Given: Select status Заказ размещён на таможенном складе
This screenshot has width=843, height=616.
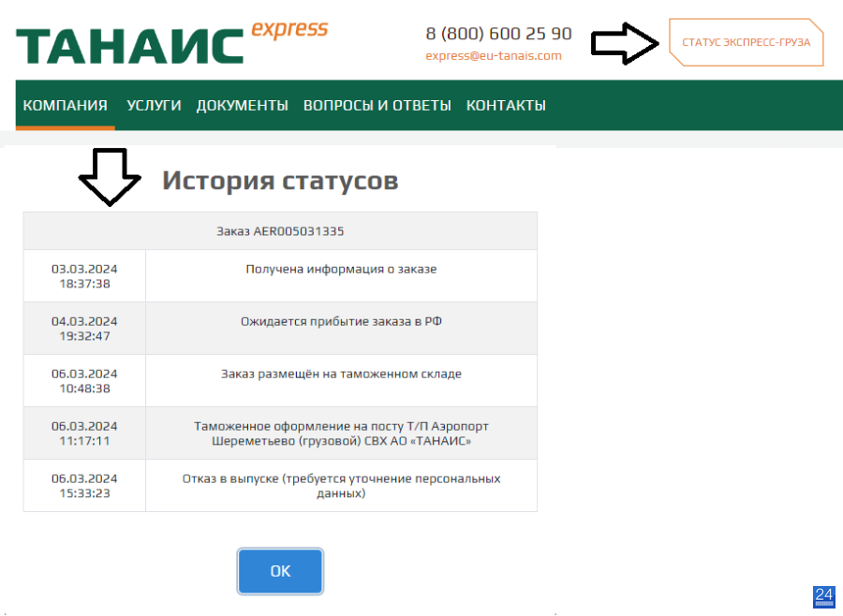Looking at the screenshot, I should (341, 374).
